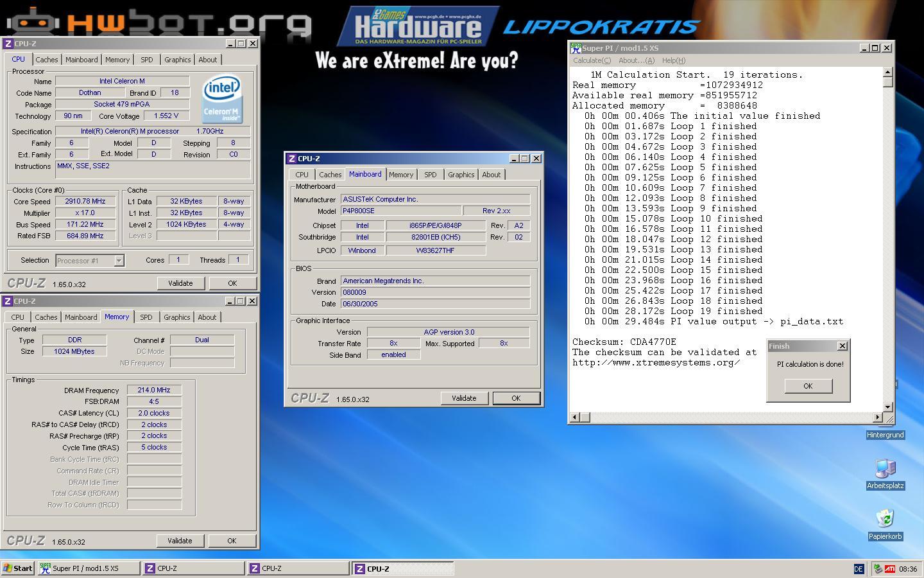Click Super PI horizontal scrollbar right arrow

[x=878, y=417]
